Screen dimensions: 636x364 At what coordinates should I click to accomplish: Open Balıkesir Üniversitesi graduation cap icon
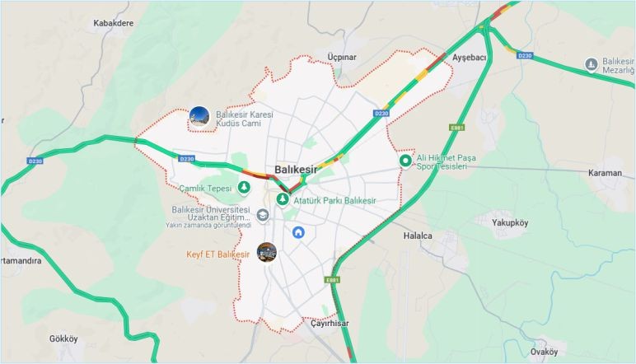[x=263, y=215]
